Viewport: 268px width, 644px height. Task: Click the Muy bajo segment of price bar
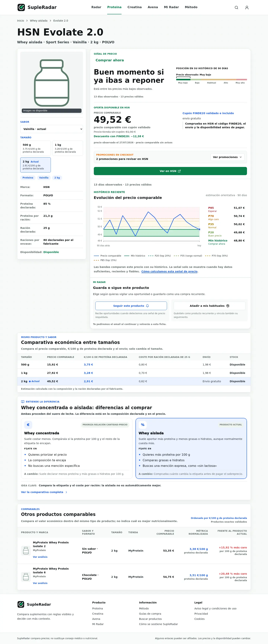tap(183, 80)
